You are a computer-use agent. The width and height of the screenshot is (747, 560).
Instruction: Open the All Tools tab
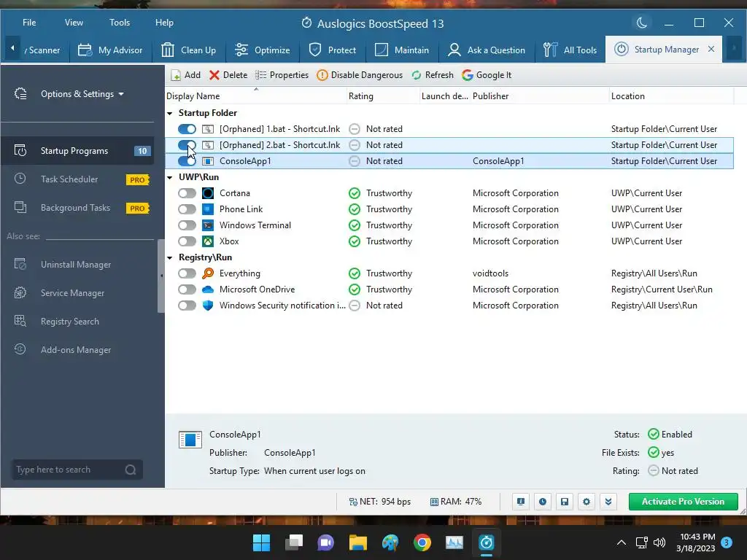point(570,50)
